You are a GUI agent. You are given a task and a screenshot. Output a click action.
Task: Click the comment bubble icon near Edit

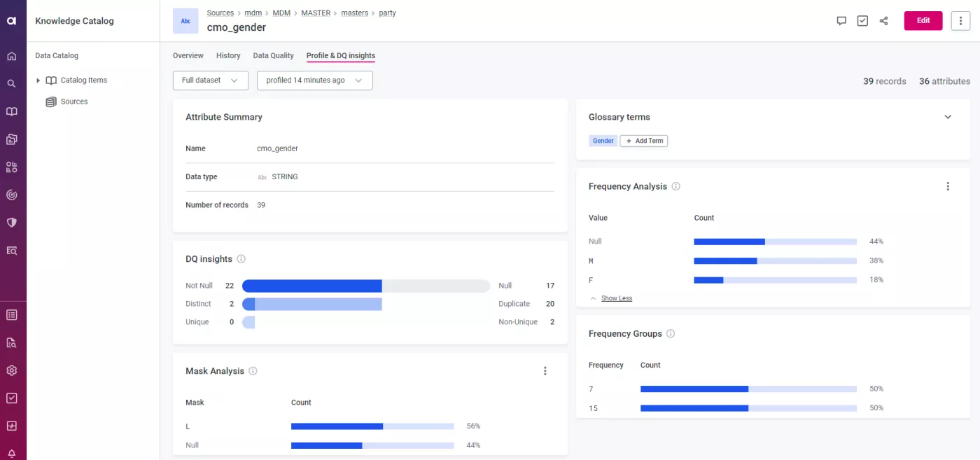click(x=841, y=21)
